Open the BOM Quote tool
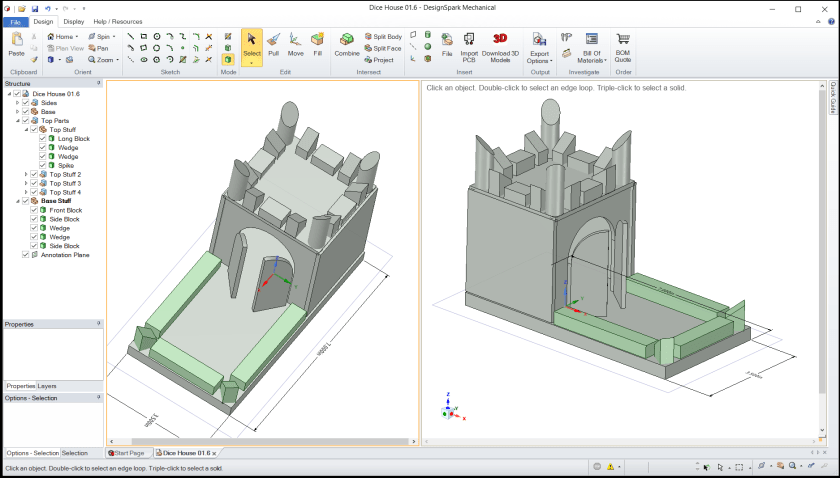 pyautogui.click(x=623, y=45)
